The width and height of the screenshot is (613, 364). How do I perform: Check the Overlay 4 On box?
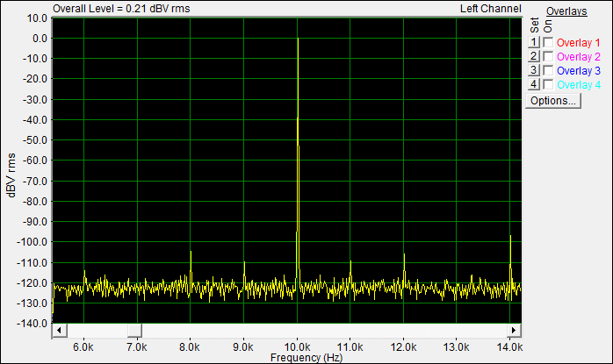pyautogui.click(x=548, y=84)
